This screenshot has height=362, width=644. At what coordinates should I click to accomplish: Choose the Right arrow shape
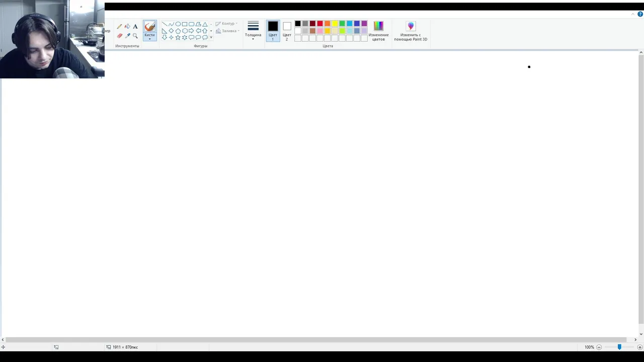click(x=191, y=31)
